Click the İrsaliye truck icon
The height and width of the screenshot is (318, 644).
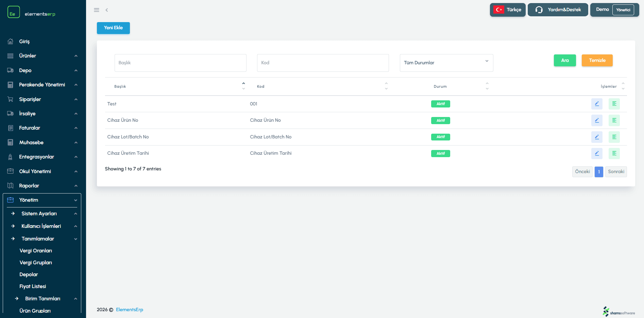click(11, 114)
